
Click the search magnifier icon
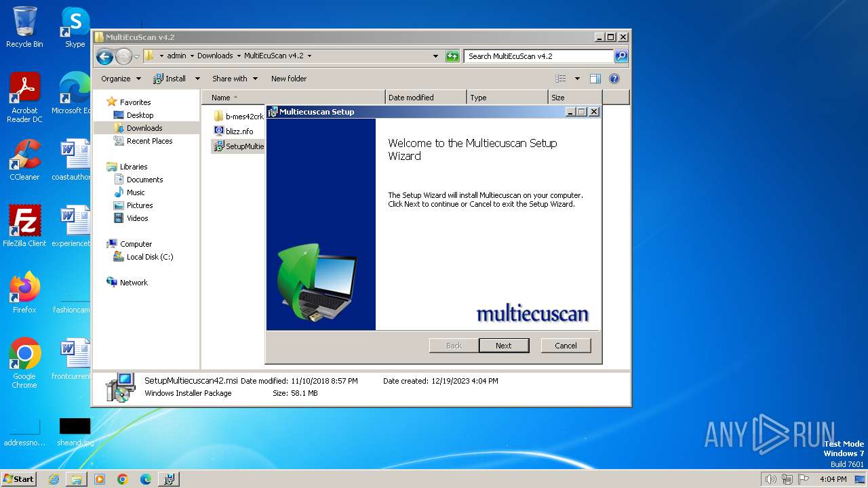[621, 56]
